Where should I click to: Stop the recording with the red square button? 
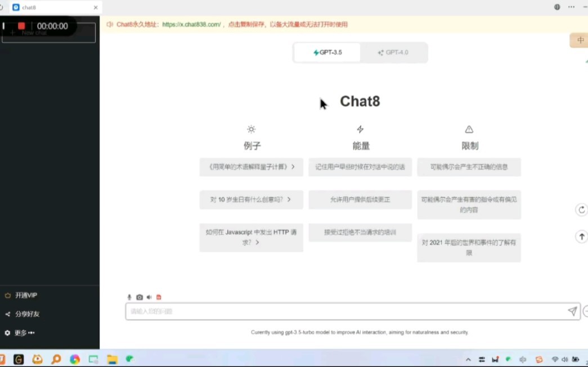tap(21, 26)
